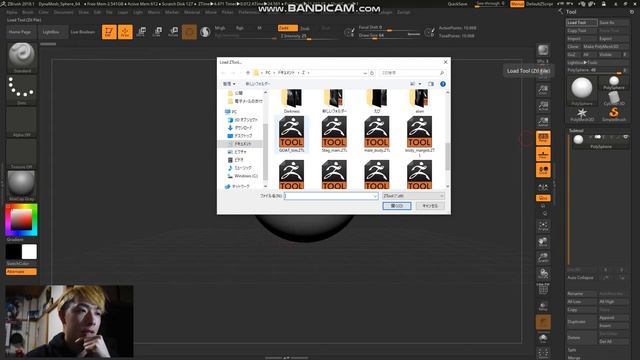Image resolution: width=640 pixels, height=360 pixels.
Task: Open the Material menu
Action: click(192, 12)
